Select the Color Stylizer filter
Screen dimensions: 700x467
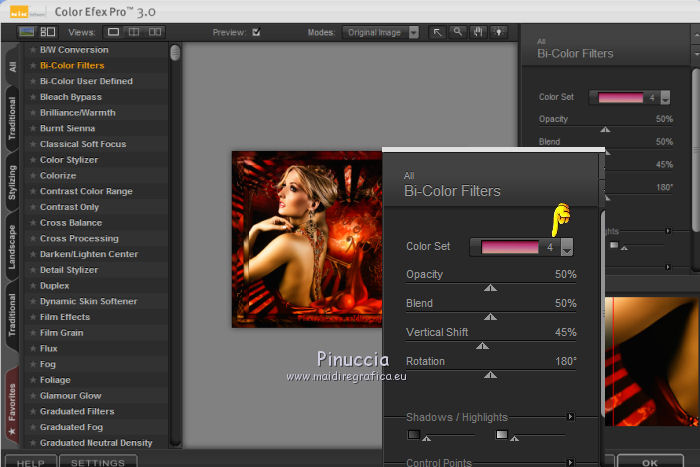coord(69,160)
